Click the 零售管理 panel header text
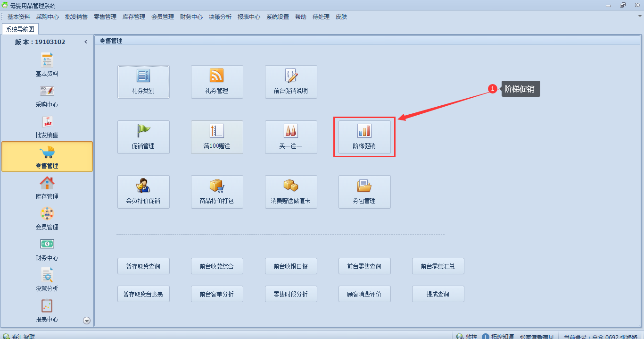The height and width of the screenshot is (339, 644). pyautogui.click(x=111, y=41)
